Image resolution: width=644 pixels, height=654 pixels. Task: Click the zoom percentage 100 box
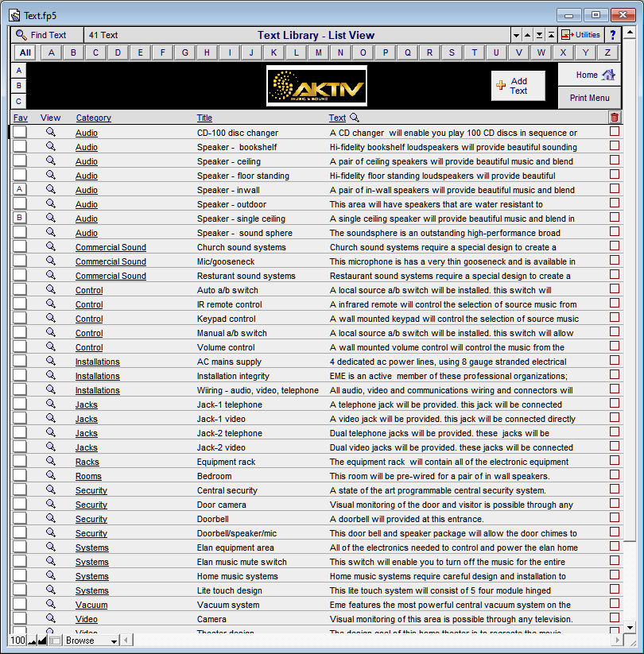[17, 640]
